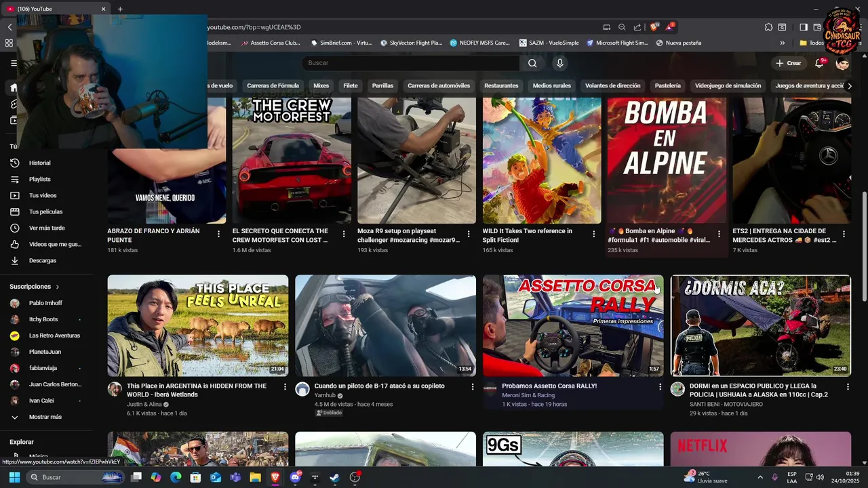Open the Windows Start menu

[14, 477]
